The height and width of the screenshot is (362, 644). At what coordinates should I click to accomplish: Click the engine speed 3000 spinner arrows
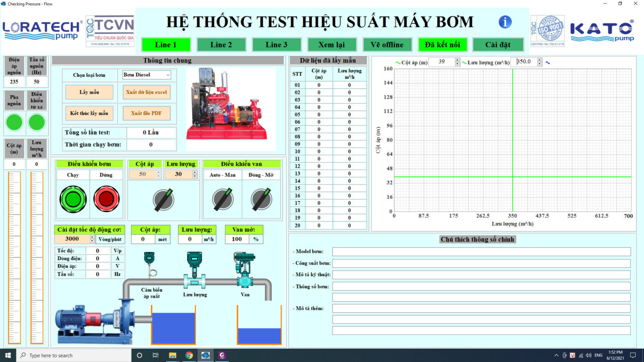tap(92, 239)
